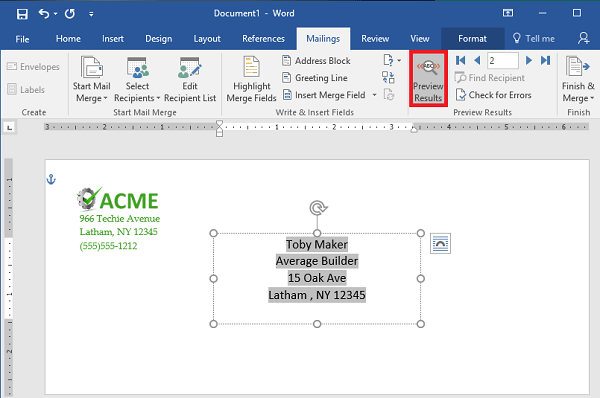The image size is (600, 398).
Task: Open the Format contextual tab
Action: [473, 39]
